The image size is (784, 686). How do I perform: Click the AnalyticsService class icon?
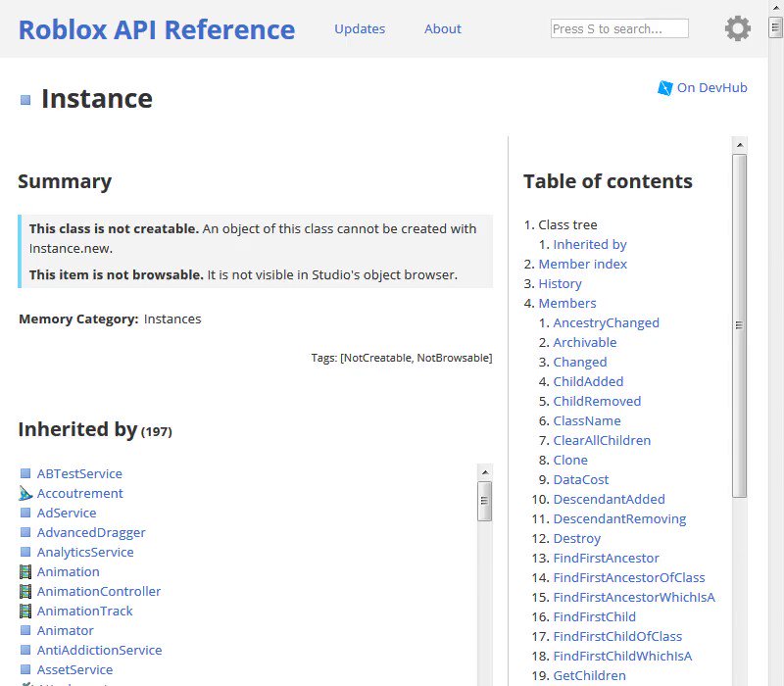coord(25,552)
